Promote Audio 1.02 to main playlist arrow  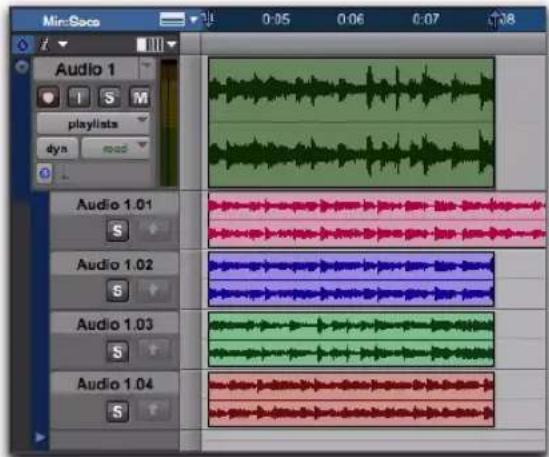tap(153, 289)
